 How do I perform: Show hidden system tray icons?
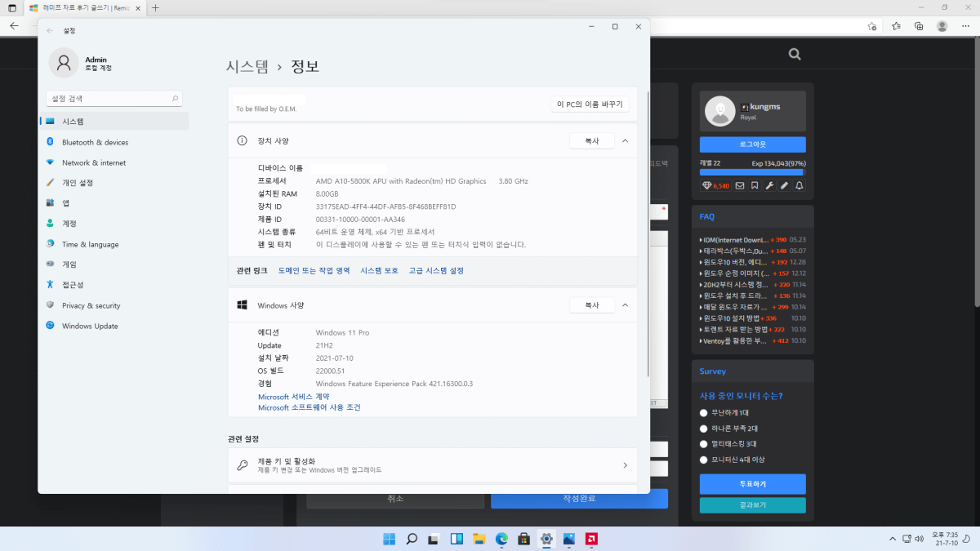pos(893,539)
